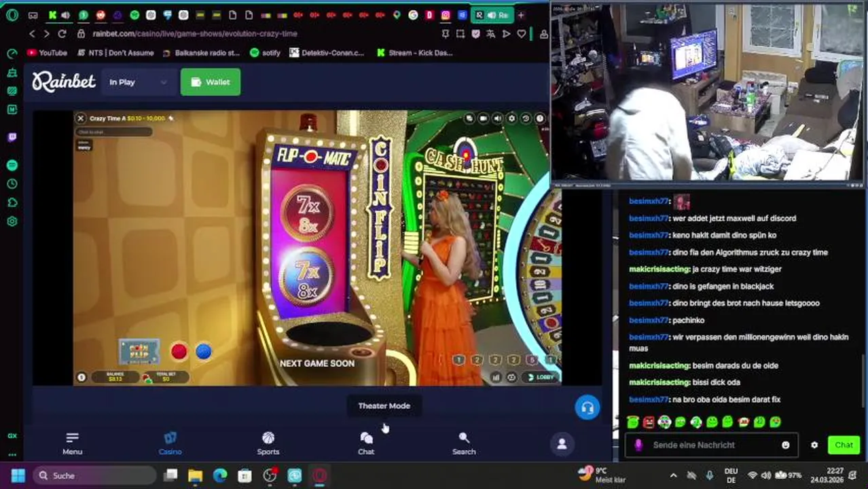This screenshot has height=489, width=868.
Task: Open the Twitch icon in Opera sidebar
Action: tap(12, 137)
